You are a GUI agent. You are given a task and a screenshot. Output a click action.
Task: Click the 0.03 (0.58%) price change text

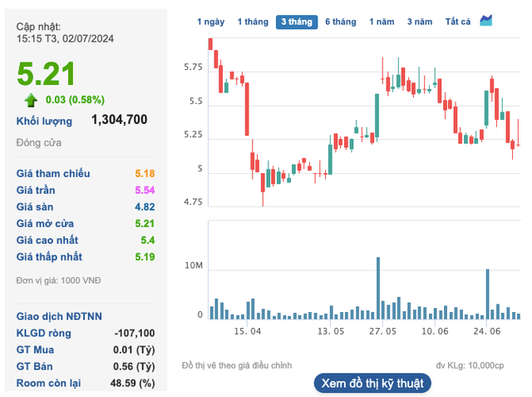click(x=75, y=100)
